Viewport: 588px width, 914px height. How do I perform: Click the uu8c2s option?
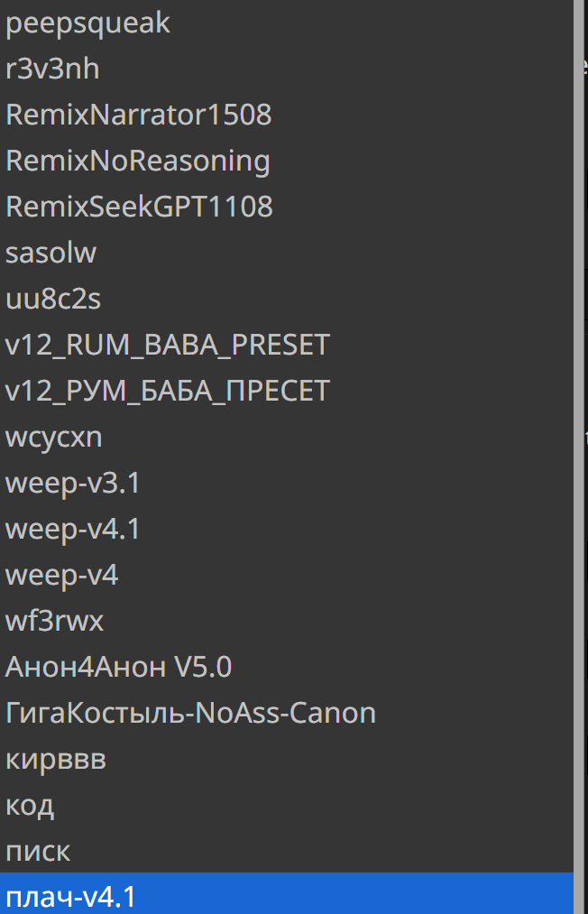(x=53, y=300)
